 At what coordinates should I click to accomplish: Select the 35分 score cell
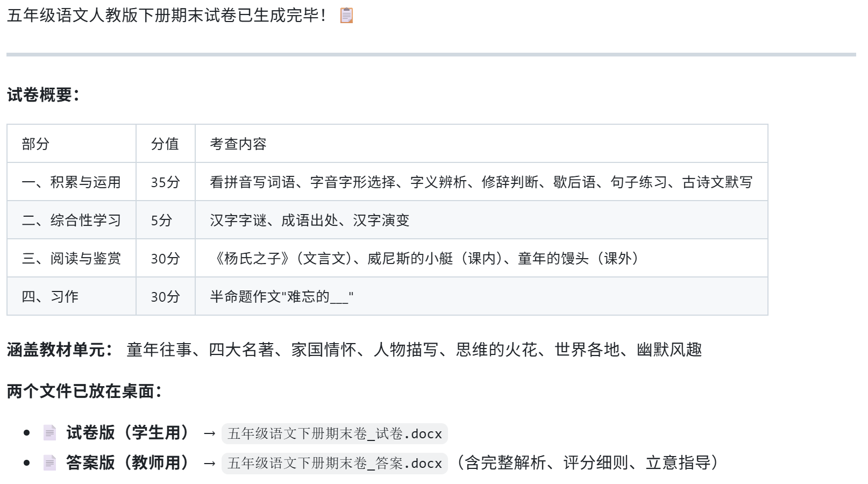click(x=166, y=182)
